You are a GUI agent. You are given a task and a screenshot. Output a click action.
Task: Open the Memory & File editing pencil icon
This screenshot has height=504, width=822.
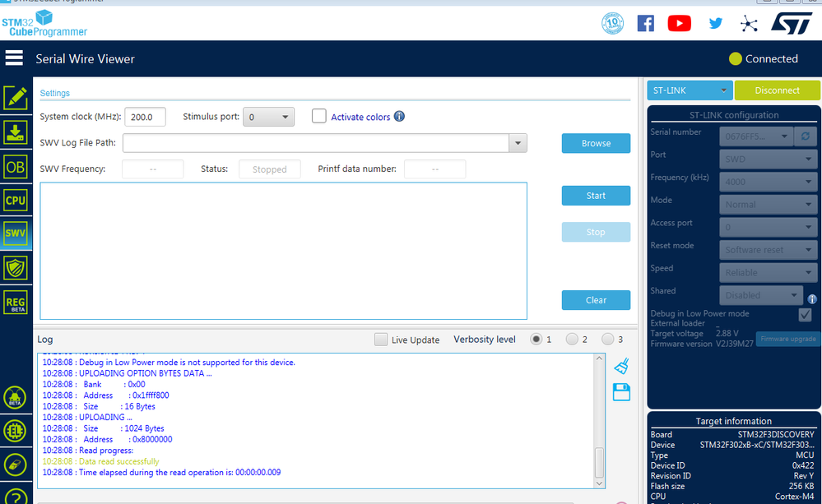[x=16, y=98]
